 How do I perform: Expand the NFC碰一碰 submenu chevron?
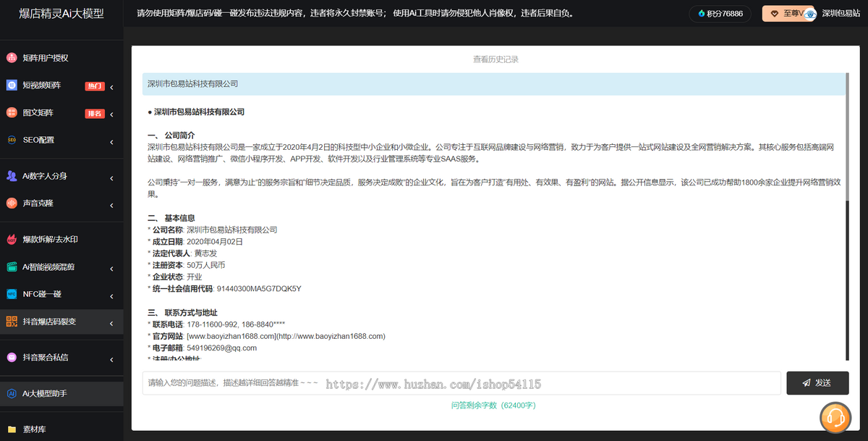tap(112, 295)
